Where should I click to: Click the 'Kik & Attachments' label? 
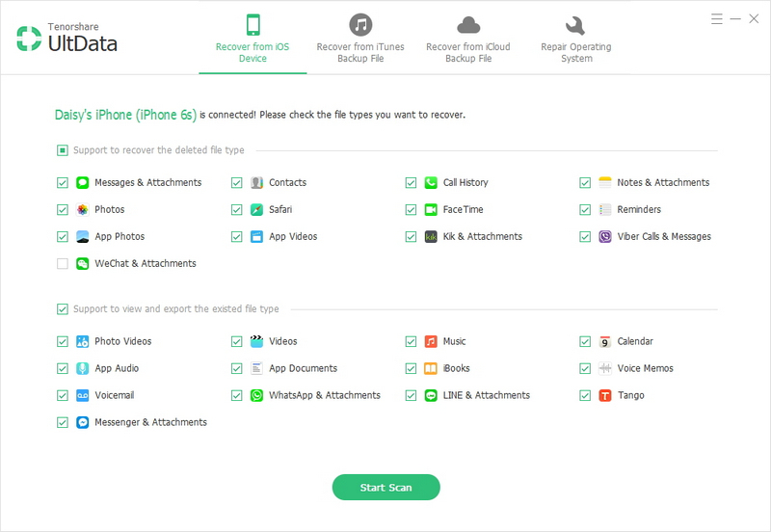pos(483,236)
